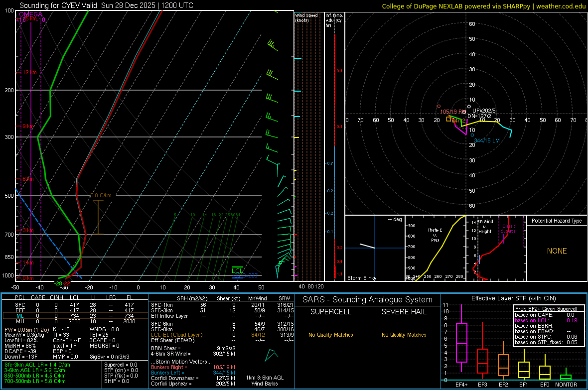Viewport: 588px width, 390px height.
Task: Click No Quality Matches under SEVERE HAIL
Action: coord(404,335)
